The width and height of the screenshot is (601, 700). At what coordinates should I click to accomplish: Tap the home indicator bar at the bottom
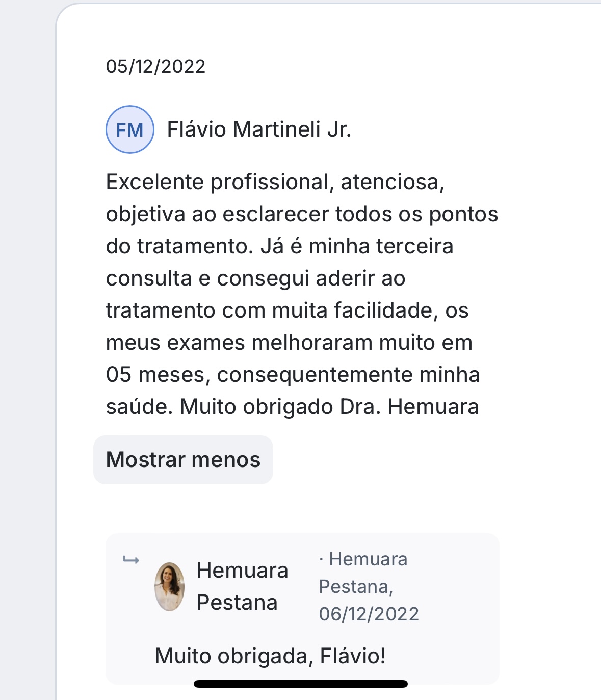pos(300,684)
